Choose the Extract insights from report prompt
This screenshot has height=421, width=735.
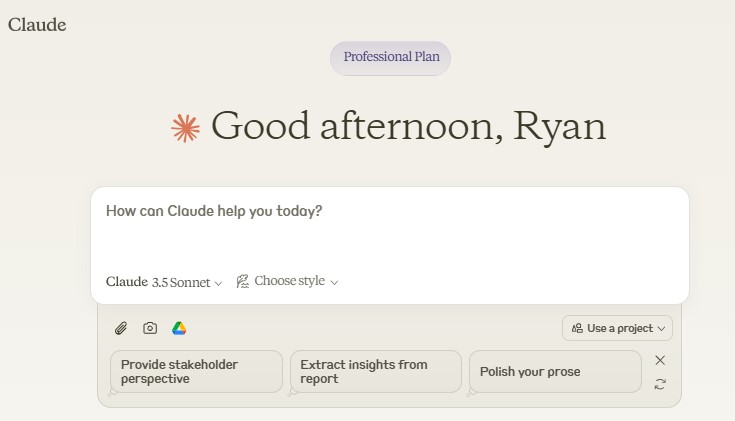tap(375, 371)
